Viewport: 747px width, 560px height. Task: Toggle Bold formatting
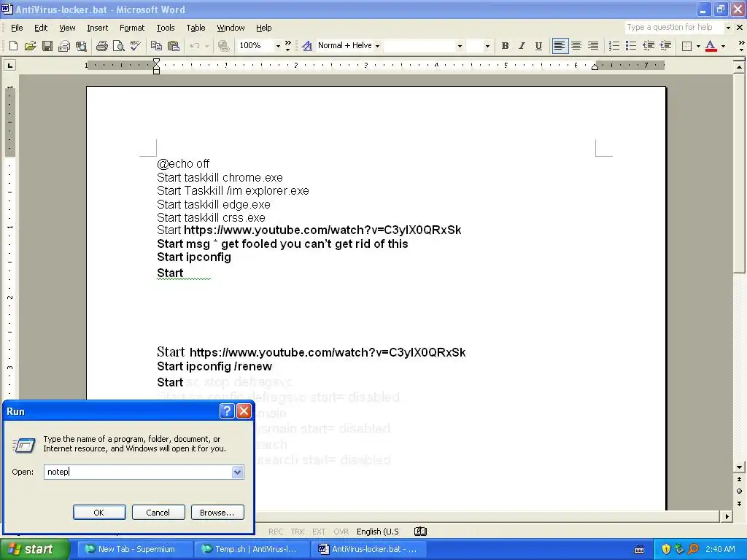pos(505,46)
